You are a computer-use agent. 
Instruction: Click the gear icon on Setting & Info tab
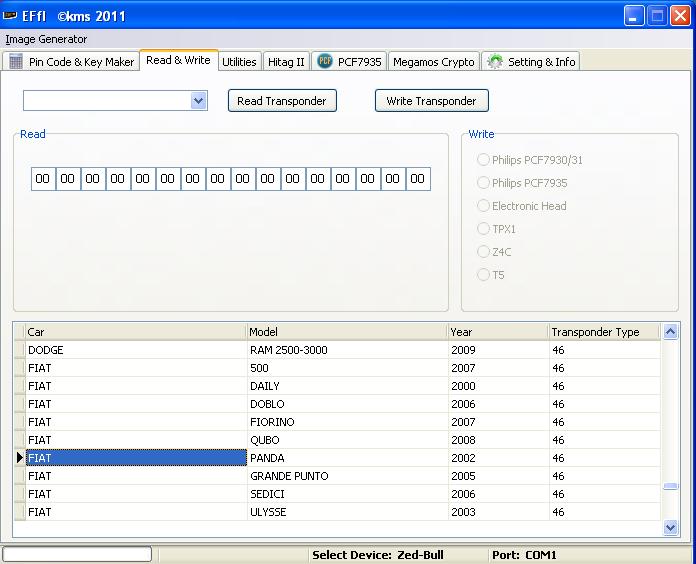point(495,62)
